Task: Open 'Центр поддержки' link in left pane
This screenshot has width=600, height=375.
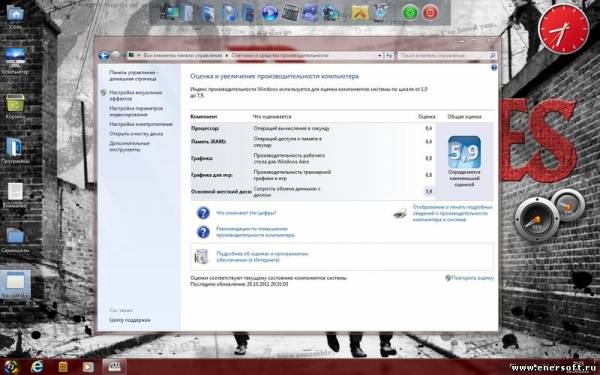Action: (x=130, y=320)
